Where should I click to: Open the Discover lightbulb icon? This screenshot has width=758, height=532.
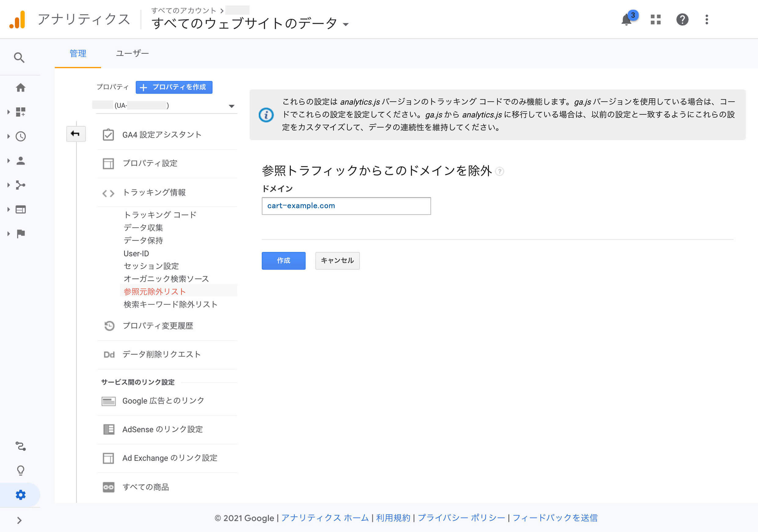coord(20,470)
